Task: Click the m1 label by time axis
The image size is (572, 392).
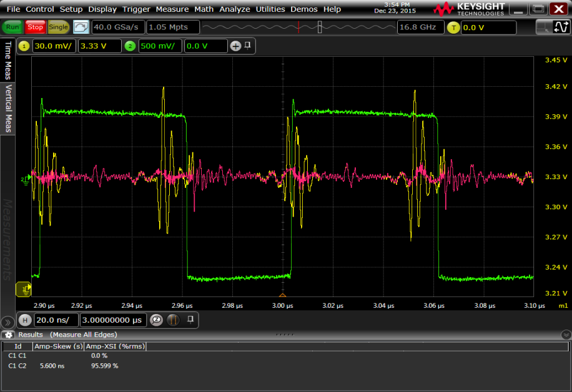Action: pos(563,306)
